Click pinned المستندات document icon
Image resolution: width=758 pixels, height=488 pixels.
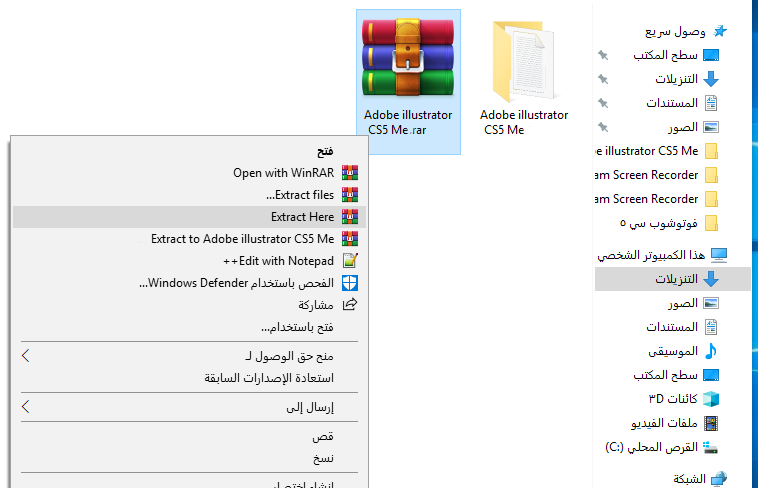pyautogui.click(x=711, y=103)
